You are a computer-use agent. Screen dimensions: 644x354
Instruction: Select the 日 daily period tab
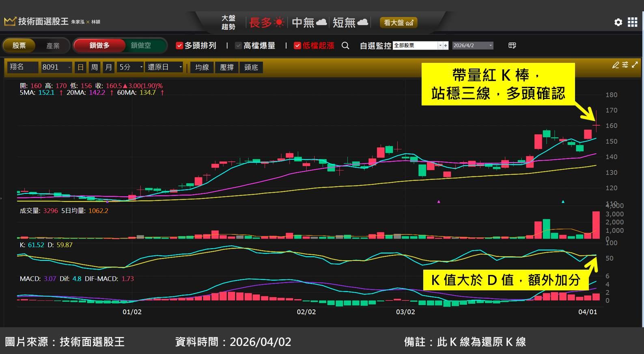coord(81,67)
